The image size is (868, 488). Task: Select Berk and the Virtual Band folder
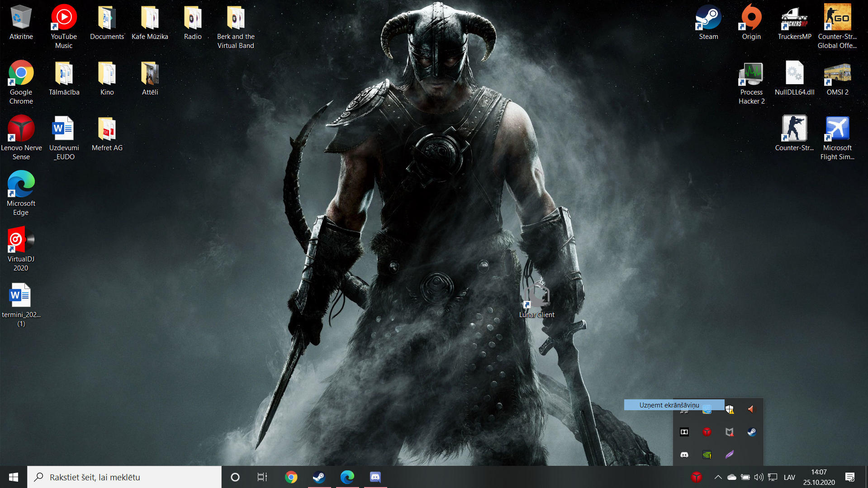click(236, 27)
